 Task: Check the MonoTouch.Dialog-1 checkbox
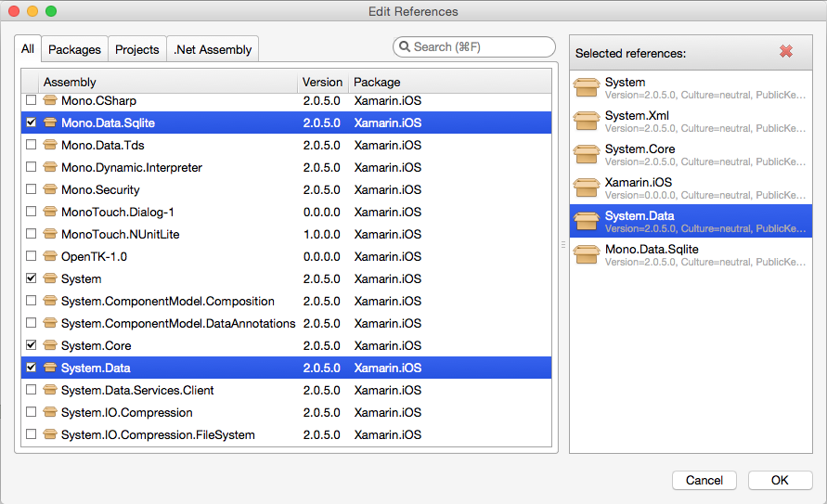[32, 212]
